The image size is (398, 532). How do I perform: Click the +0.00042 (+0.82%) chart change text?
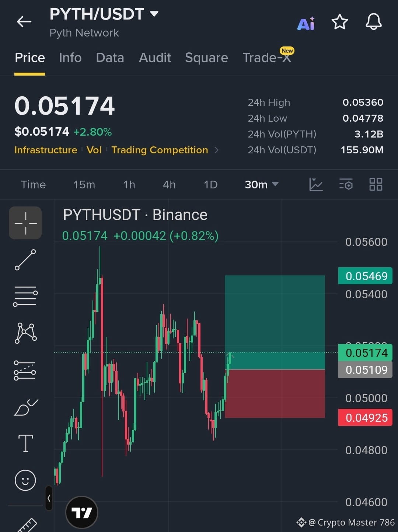point(166,236)
